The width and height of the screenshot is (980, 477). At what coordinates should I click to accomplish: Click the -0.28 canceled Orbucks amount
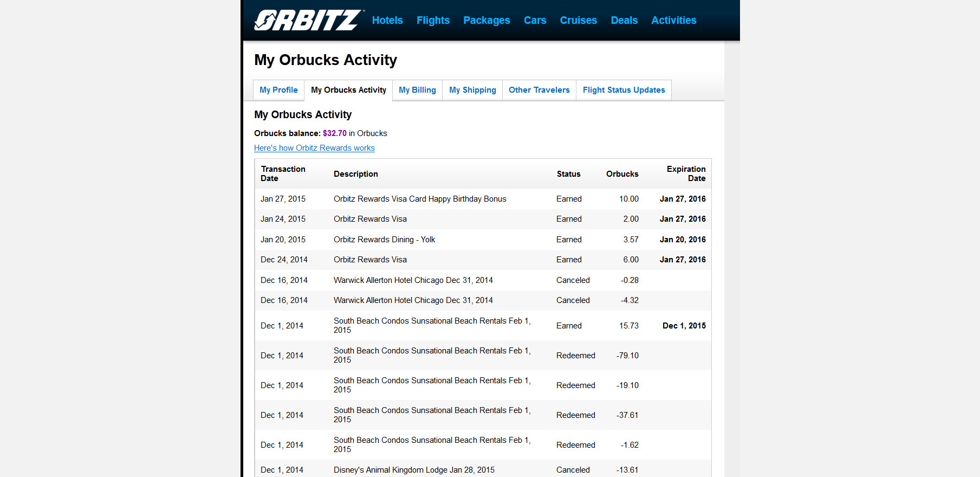click(x=629, y=280)
